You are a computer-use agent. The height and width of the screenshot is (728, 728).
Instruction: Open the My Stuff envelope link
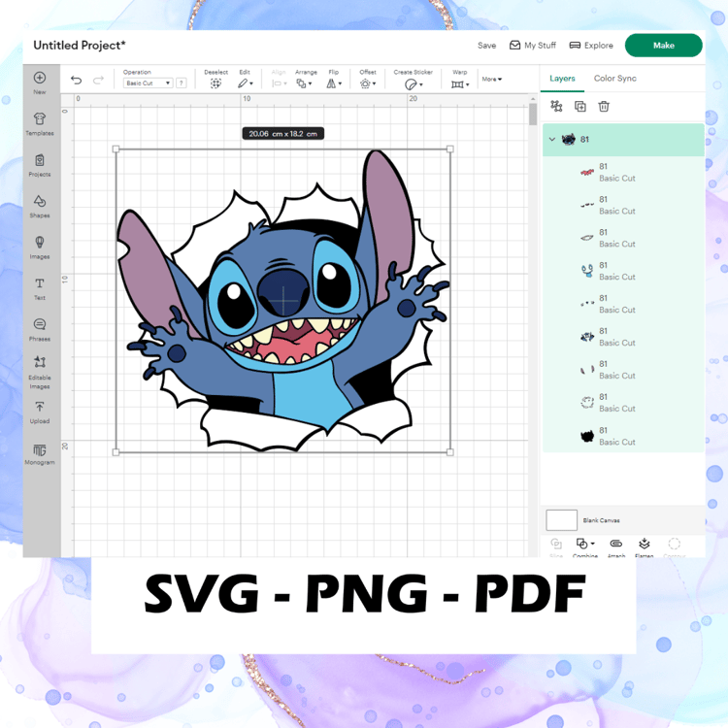click(533, 45)
